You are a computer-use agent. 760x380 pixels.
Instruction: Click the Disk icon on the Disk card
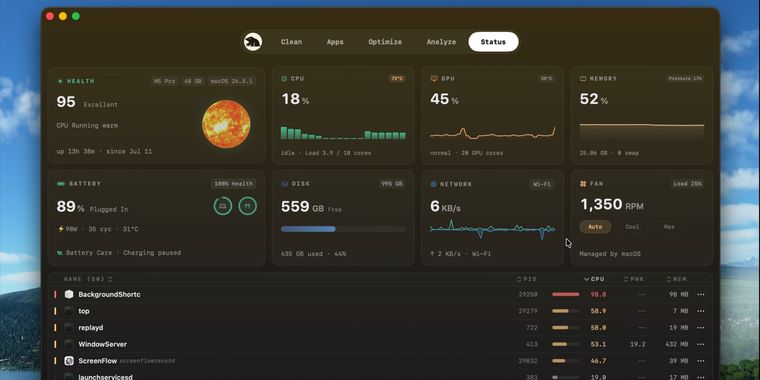285,184
